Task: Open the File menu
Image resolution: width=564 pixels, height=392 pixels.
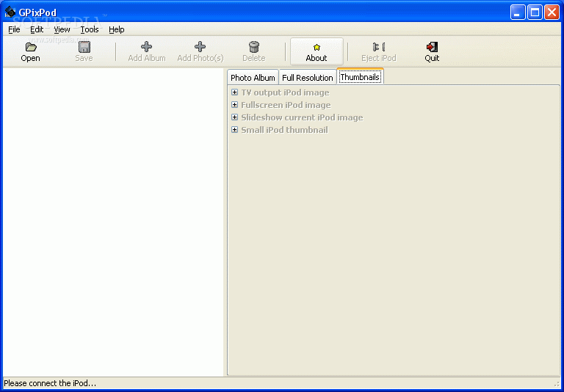Action: pos(14,29)
